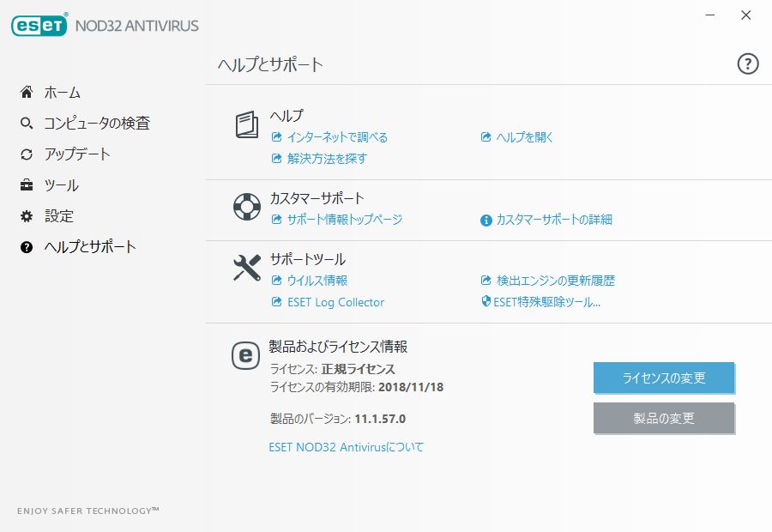Click the ライセンスの変更 button
Screen dimensions: 772x532
pos(664,378)
